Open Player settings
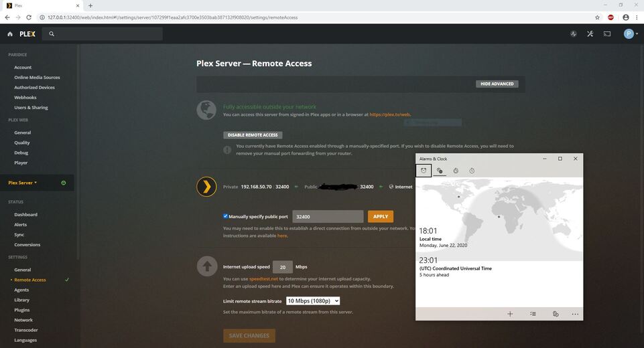 pos(21,163)
